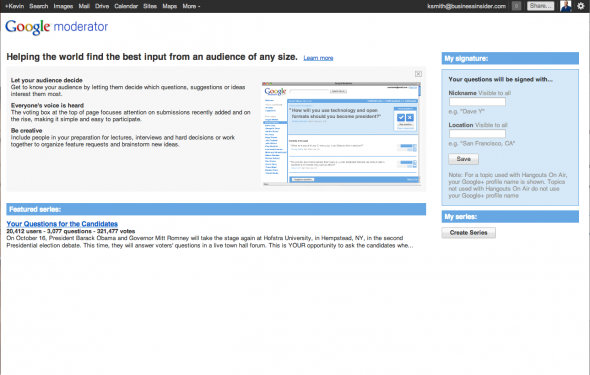Focus the Nickname input field
Image resolution: width=590 pixels, height=375 pixels.
(x=477, y=102)
